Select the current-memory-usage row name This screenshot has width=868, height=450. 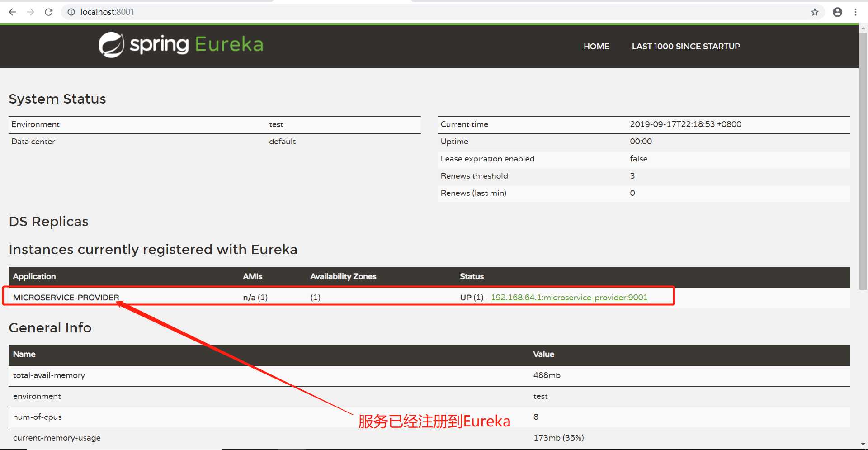[x=57, y=438]
